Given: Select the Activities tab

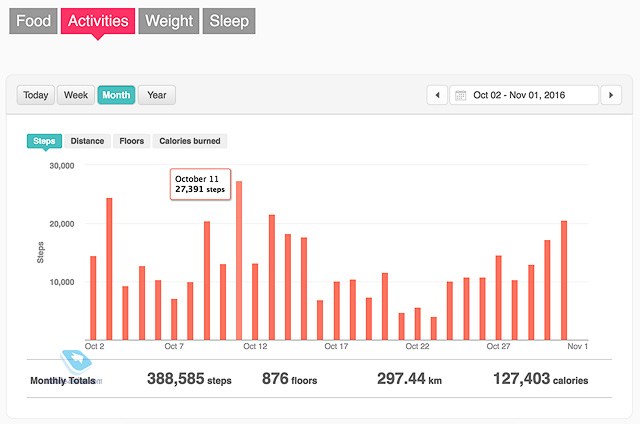Looking at the screenshot, I should tap(98, 21).
